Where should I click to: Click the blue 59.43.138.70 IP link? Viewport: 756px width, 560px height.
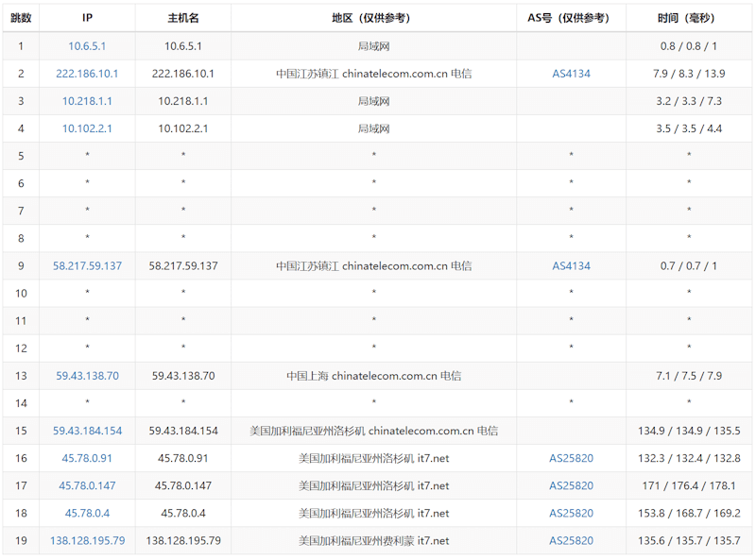(87, 376)
